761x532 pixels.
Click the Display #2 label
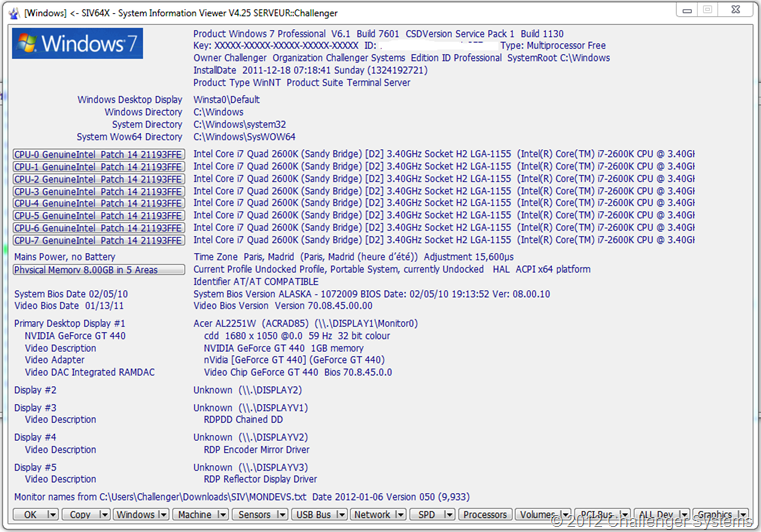35,390
